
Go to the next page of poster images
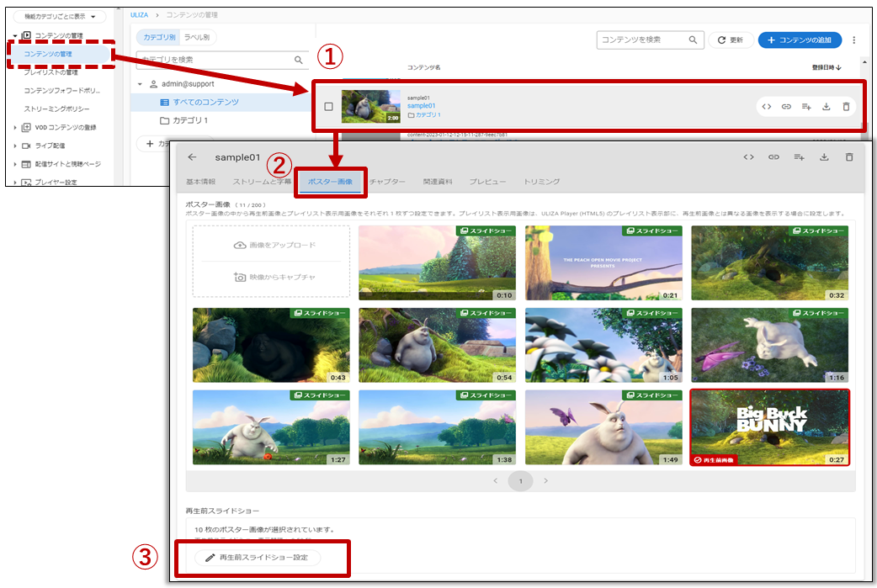(x=546, y=480)
